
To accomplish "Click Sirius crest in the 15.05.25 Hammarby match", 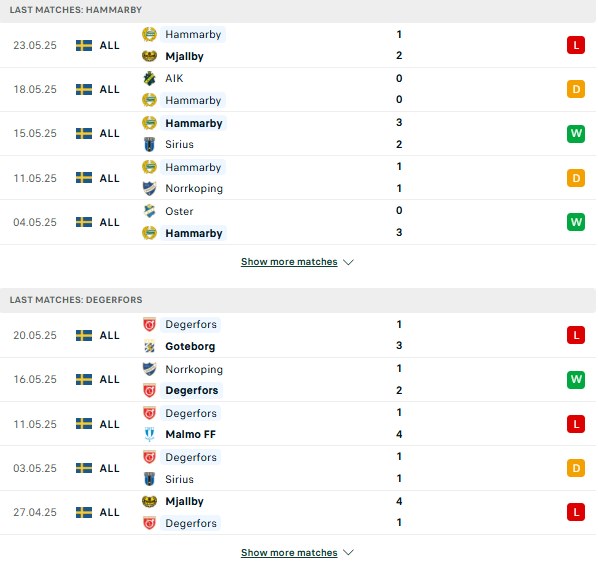I will [149, 145].
